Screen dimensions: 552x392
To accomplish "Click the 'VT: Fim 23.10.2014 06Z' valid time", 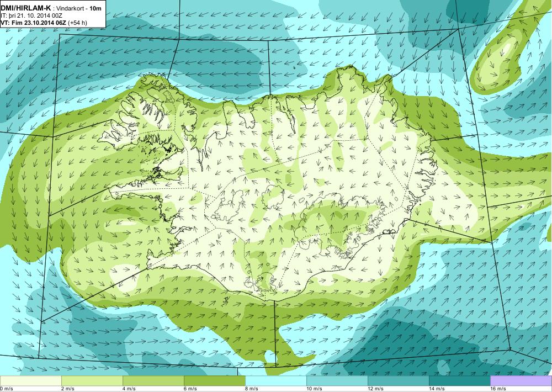I will (34, 23).
